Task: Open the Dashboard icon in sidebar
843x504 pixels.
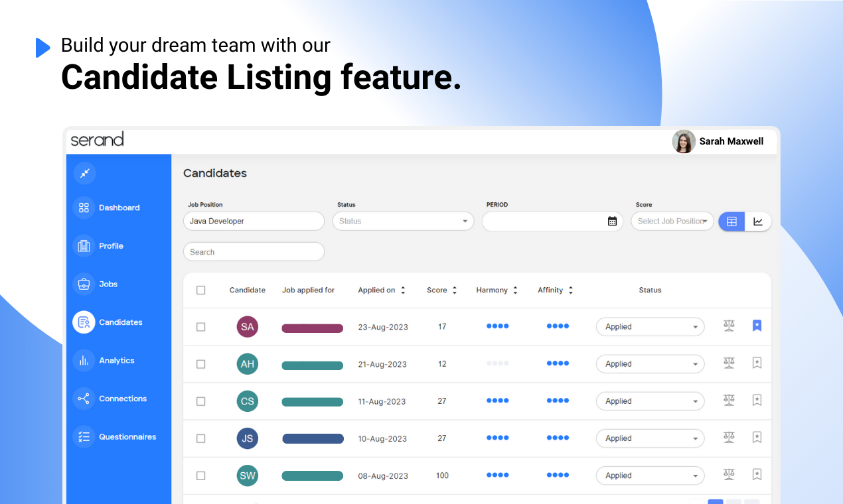Action: (84, 208)
